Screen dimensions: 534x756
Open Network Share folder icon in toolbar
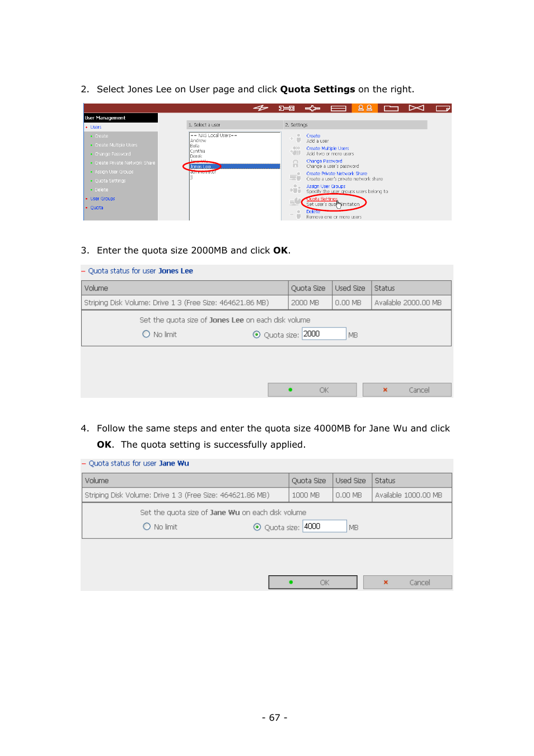(x=391, y=108)
